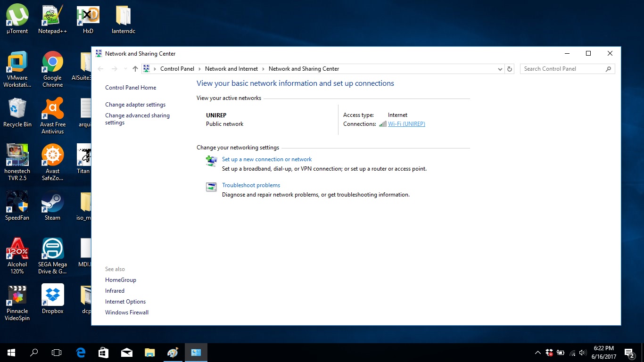Screen dimensions: 644x362
Task: Go up one level with the Up arrow
Action: pos(135,69)
